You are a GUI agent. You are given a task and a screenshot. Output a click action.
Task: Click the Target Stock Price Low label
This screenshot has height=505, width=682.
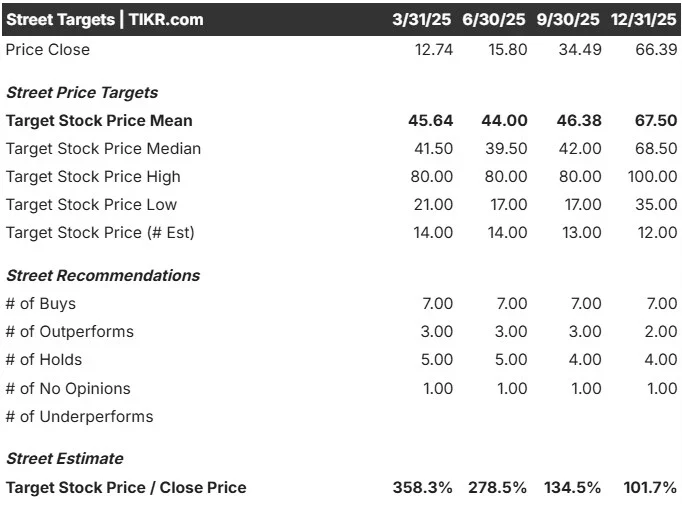click(91, 204)
